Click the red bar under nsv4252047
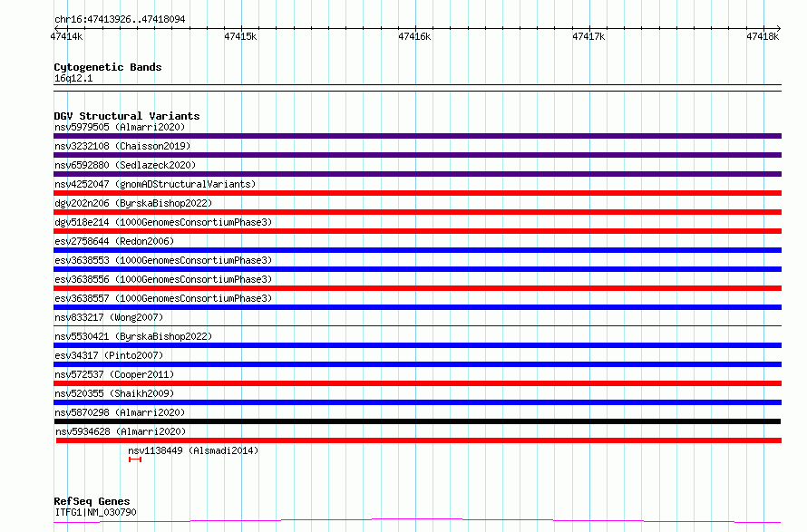The width and height of the screenshot is (807, 532). [x=417, y=193]
